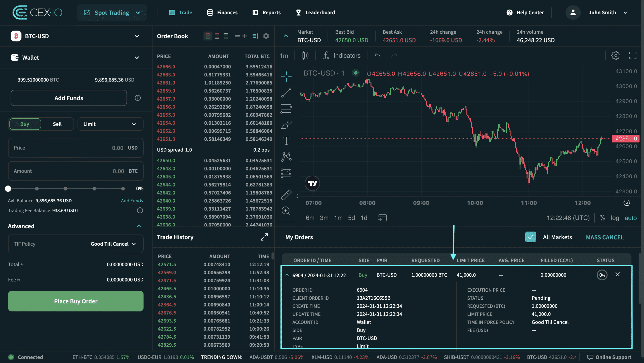644x363 pixels.
Task: Select the ruler measure tool
Action: [286, 195]
